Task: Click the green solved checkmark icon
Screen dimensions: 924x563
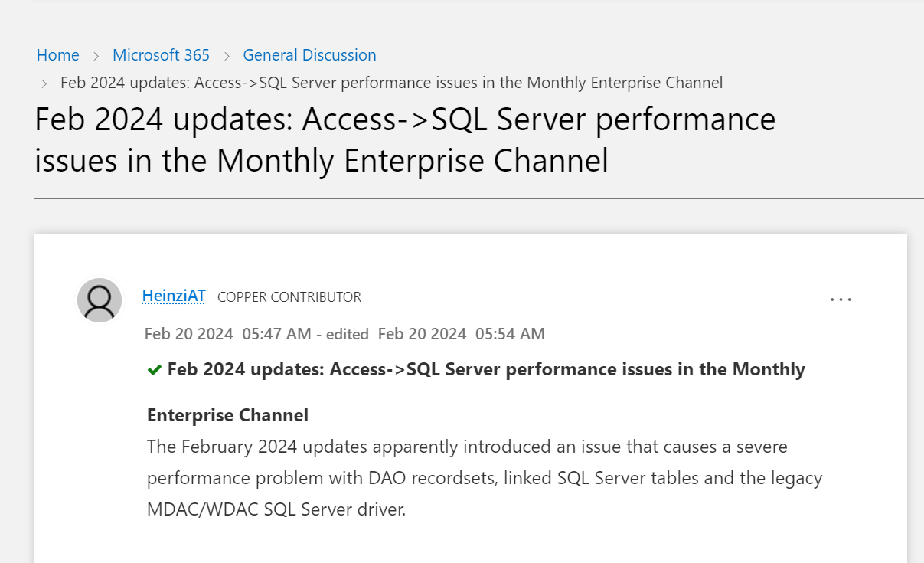Action: point(154,368)
